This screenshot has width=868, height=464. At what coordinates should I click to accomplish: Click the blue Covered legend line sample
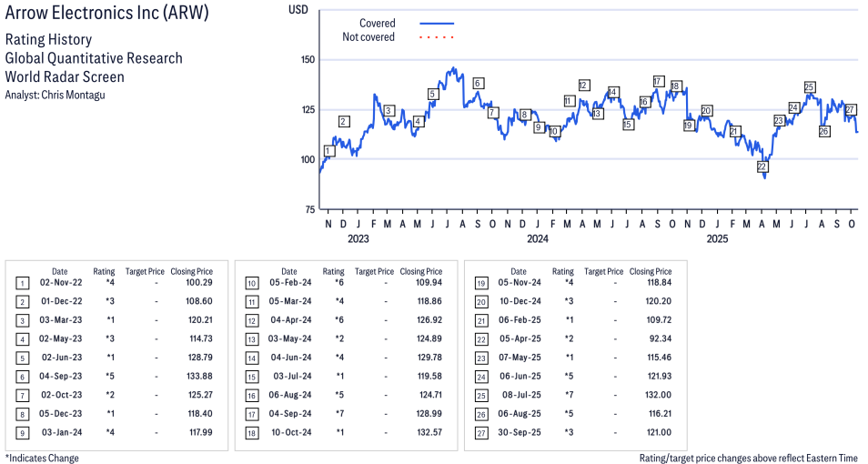point(437,24)
